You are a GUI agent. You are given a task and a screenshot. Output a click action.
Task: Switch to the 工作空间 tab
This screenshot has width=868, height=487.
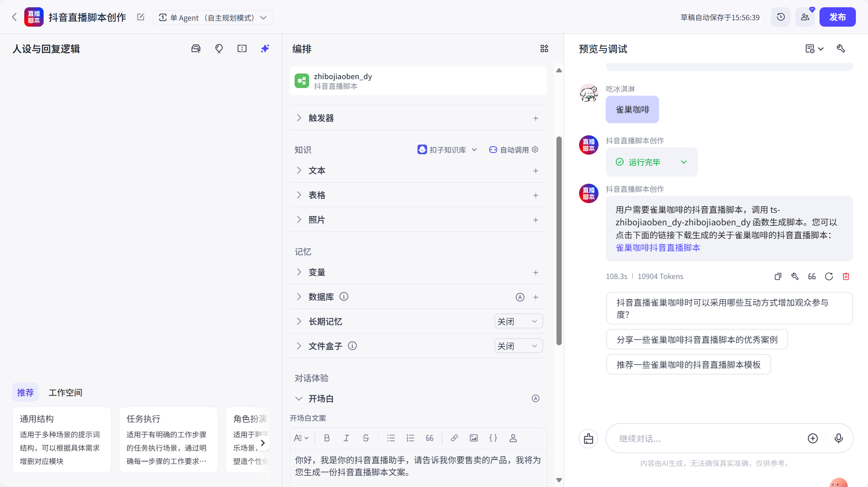pos(65,392)
